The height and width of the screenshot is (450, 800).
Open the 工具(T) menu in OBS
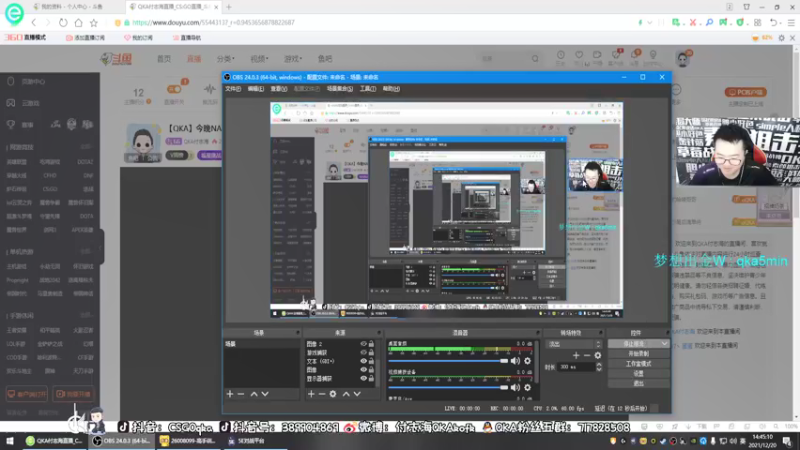coord(367,89)
